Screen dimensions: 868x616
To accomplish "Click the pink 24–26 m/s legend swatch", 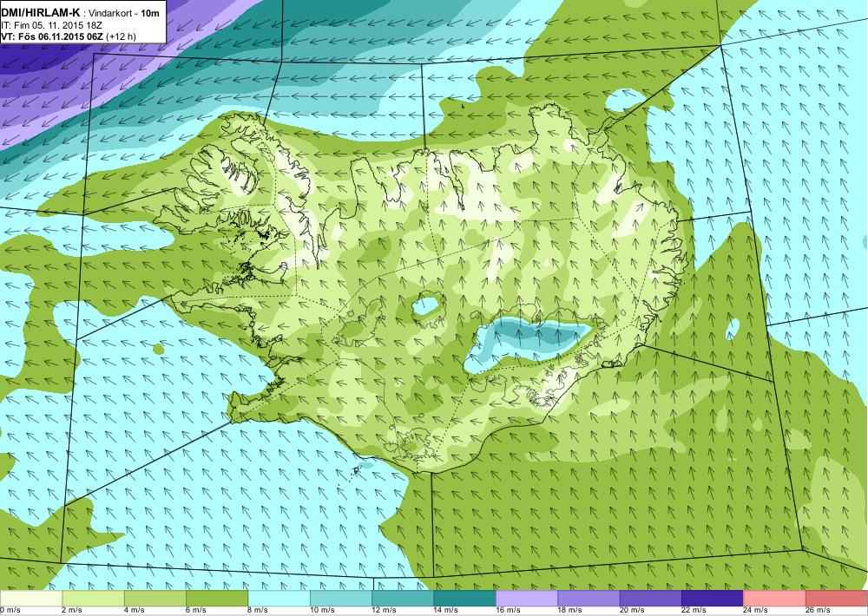I will coord(775,598).
